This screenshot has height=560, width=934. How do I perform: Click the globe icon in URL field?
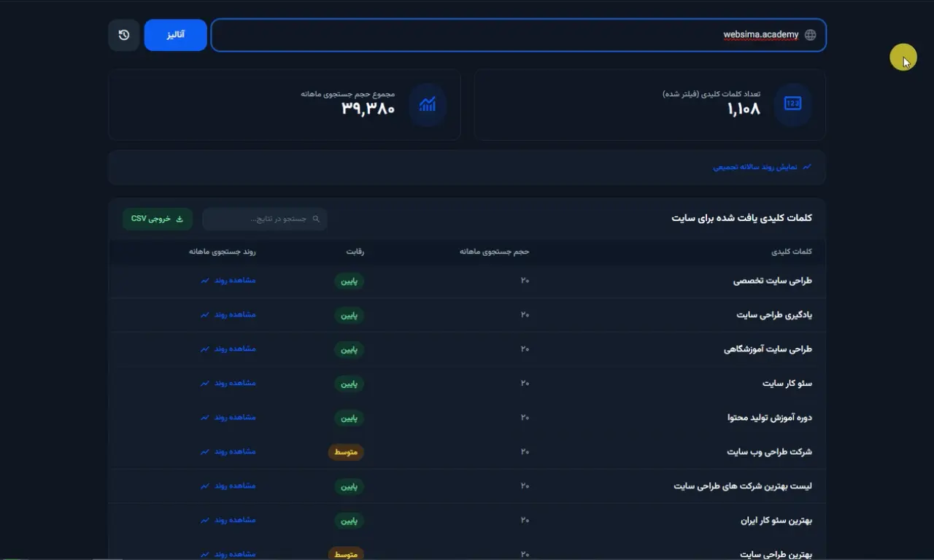click(810, 35)
